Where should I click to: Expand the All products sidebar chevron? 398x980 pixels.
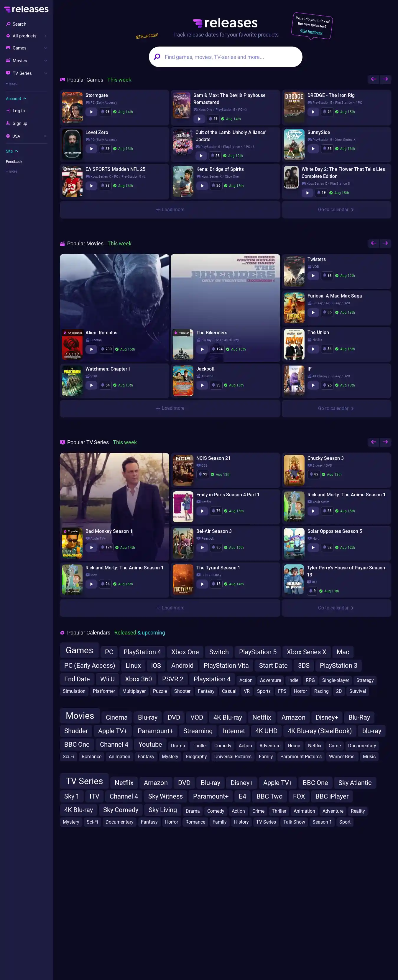click(45, 36)
